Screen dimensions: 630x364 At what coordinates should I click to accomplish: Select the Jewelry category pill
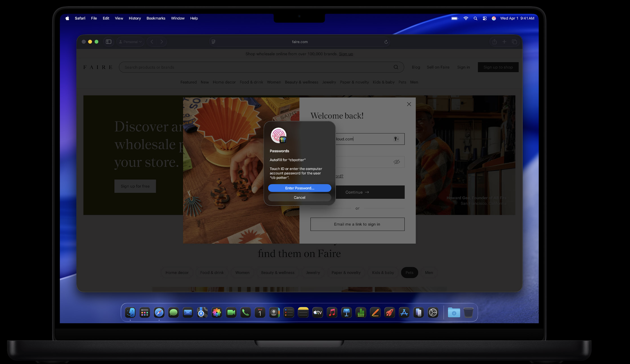[313, 273]
